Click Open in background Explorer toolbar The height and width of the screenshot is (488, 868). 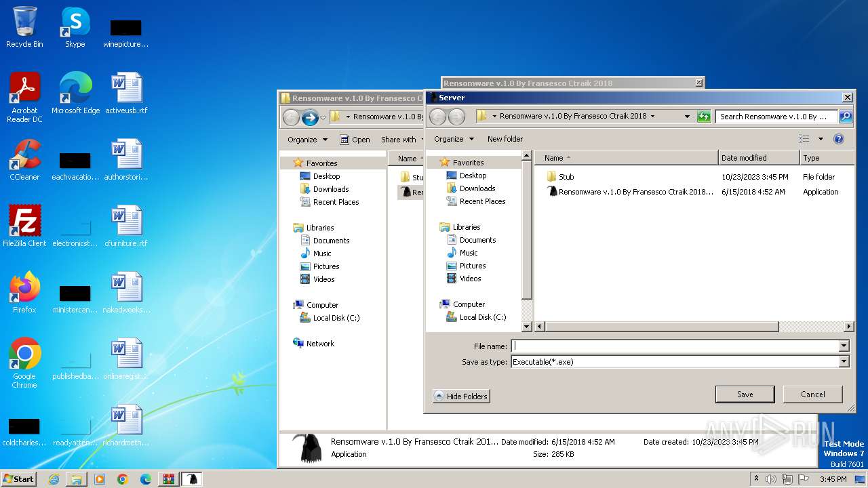click(x=355, y=140)
